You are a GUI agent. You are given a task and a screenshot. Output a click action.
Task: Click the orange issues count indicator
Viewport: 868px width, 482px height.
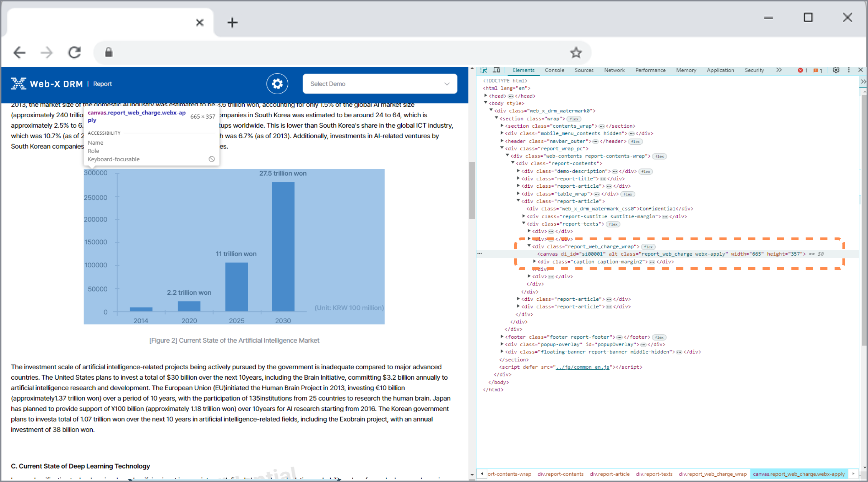(818, 70)
